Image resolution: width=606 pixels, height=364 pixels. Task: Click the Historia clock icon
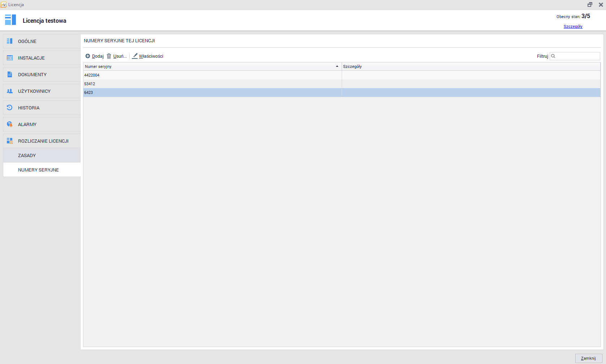10,108
